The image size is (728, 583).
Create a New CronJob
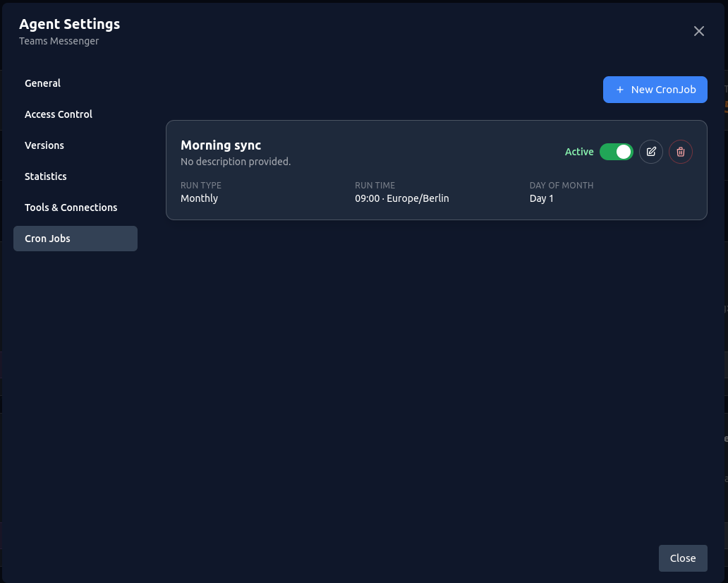pos(655,90)
